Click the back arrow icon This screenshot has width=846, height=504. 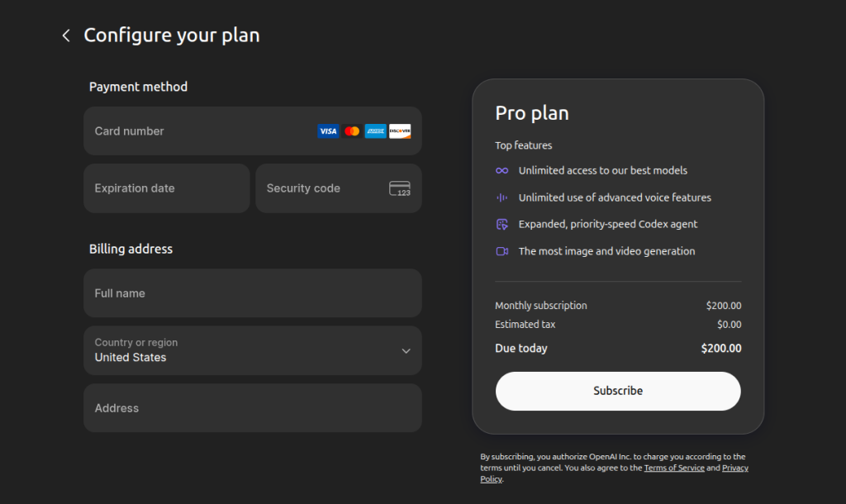[66, 36]
